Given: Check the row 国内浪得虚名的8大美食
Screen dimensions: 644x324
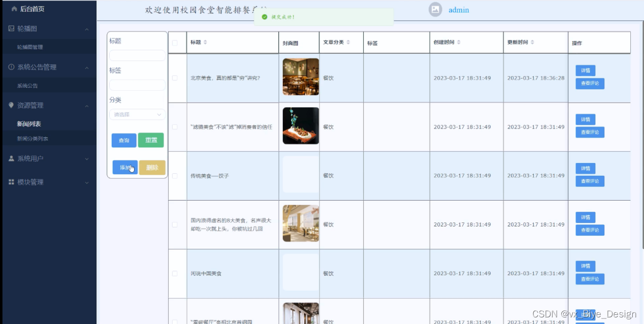Looking at the screenshot, I should 175,224.
